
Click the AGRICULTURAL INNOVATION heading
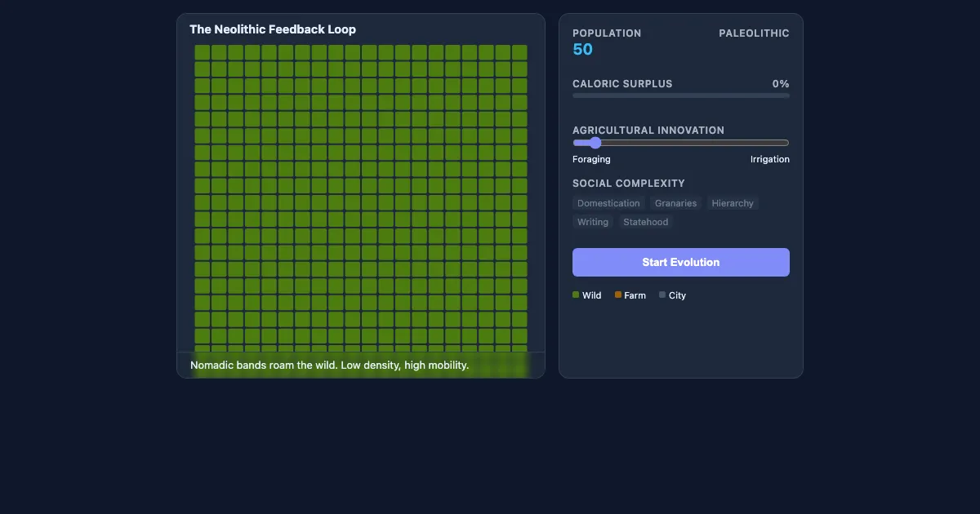(x=648, y=131)
